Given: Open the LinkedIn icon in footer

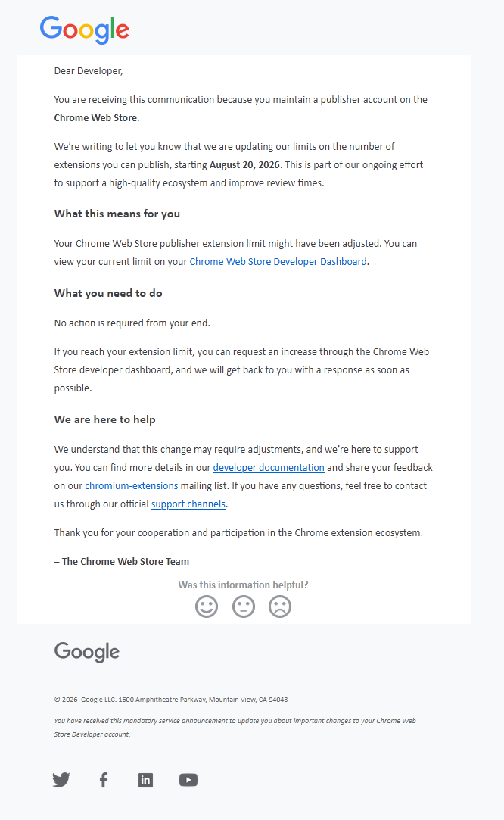Looking at the screenshot, I should pos(145,780).
